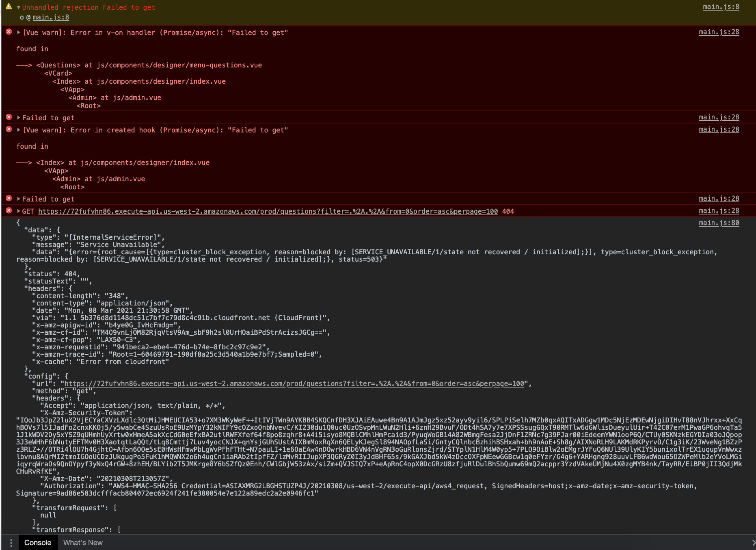Open the main.js:80 source link
756x550 pixels.
(x=719, y=222)
